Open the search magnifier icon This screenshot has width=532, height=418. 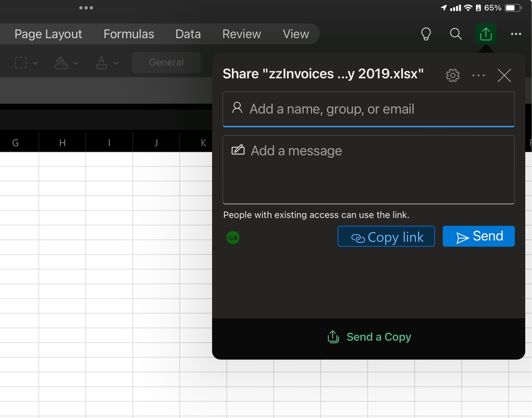click(x=456, y=34)
